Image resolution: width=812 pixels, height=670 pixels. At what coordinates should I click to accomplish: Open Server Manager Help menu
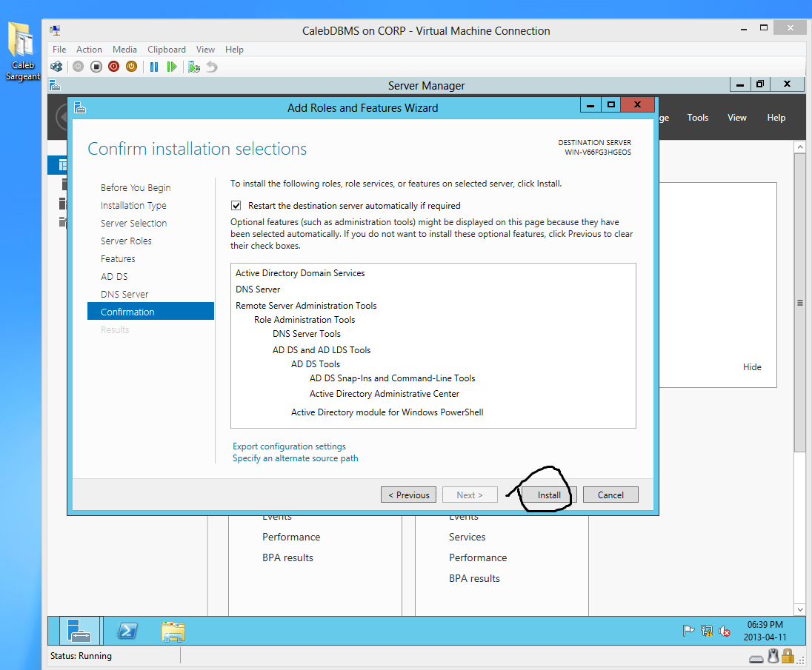776,118
